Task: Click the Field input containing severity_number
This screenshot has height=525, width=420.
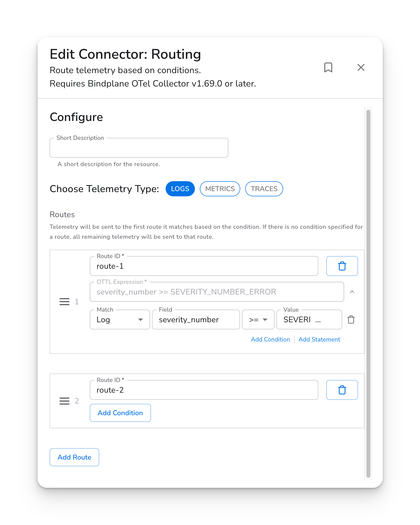Action: [x=196, y=320]
